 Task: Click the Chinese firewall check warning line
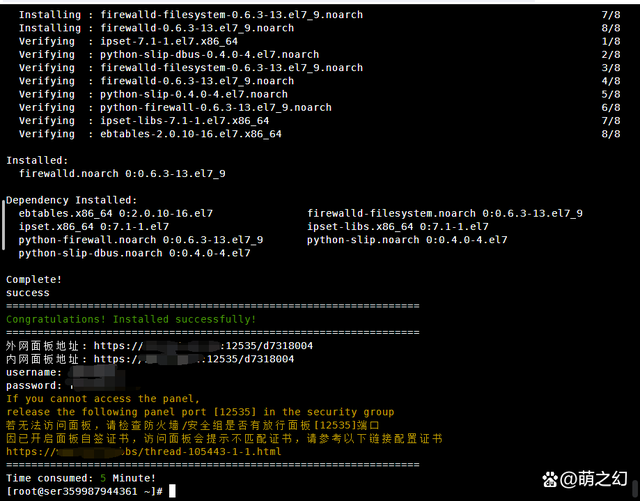(193, 425)
